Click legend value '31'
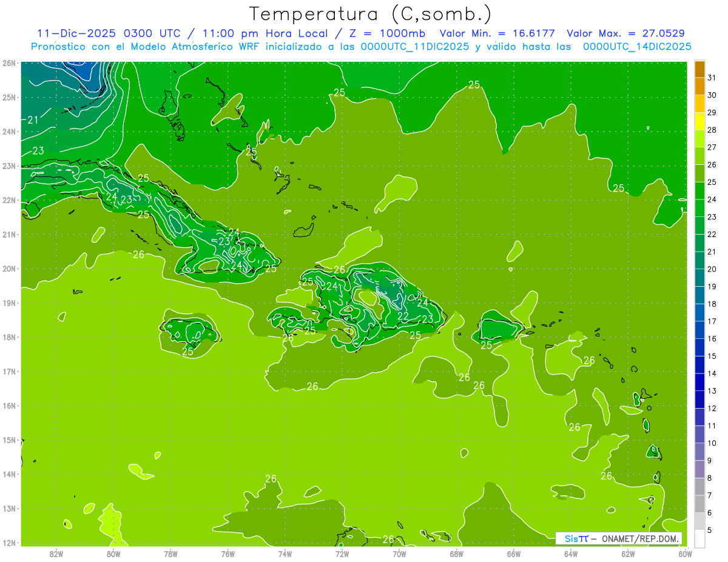728x562 pixels. 712,77
